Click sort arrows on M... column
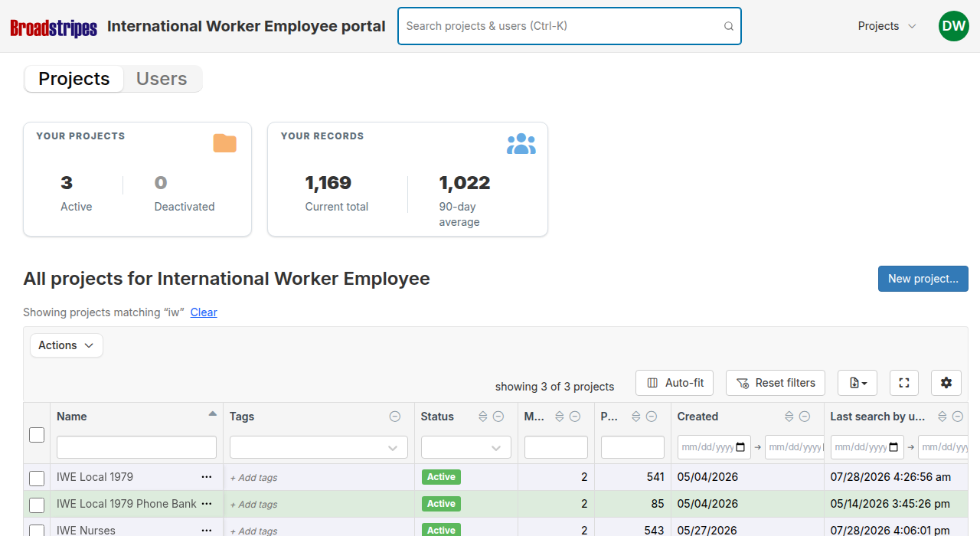Viewport: 980px width, 536px height. (x=560, y=417)
